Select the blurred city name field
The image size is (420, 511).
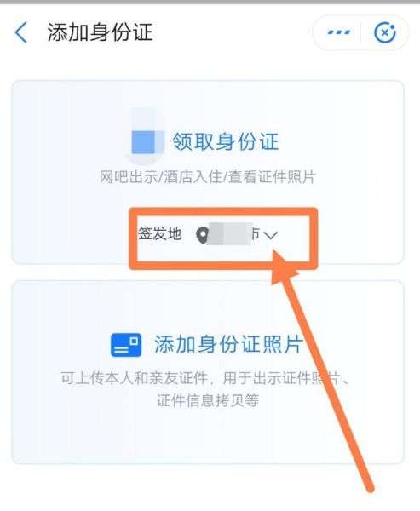click(230, 234)
